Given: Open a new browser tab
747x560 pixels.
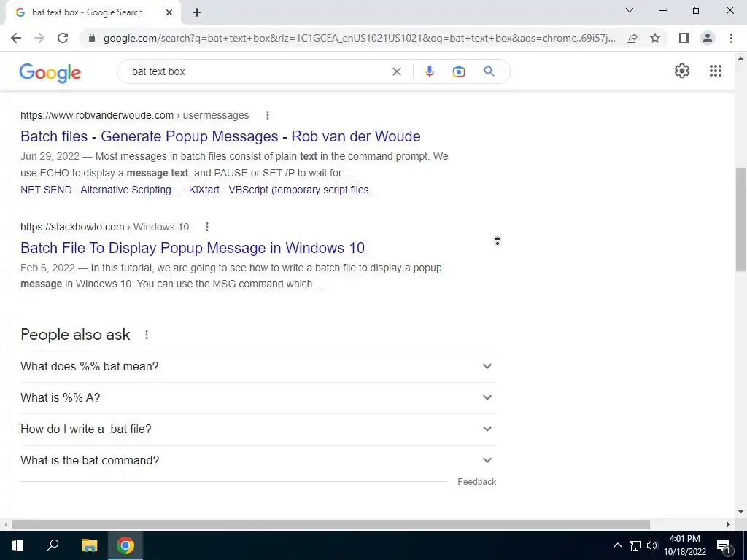Looking at the screenshot, I should pos(197,13).
